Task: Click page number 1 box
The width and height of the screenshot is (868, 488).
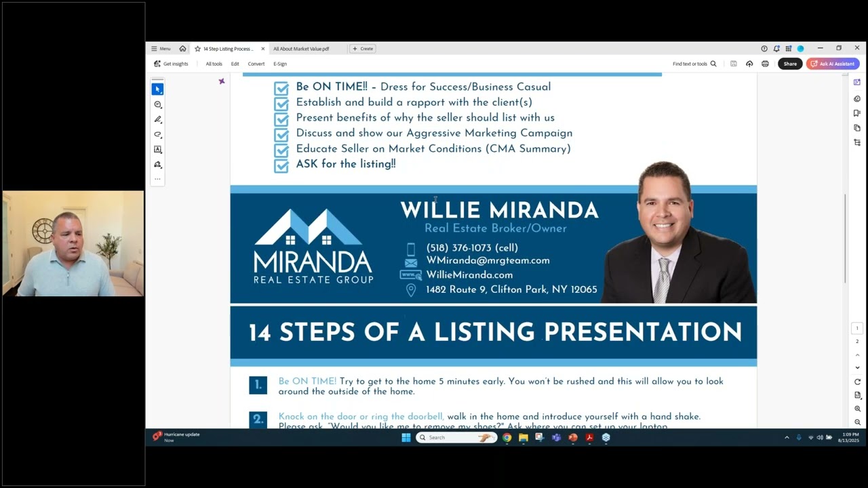Action: point(857,329)
